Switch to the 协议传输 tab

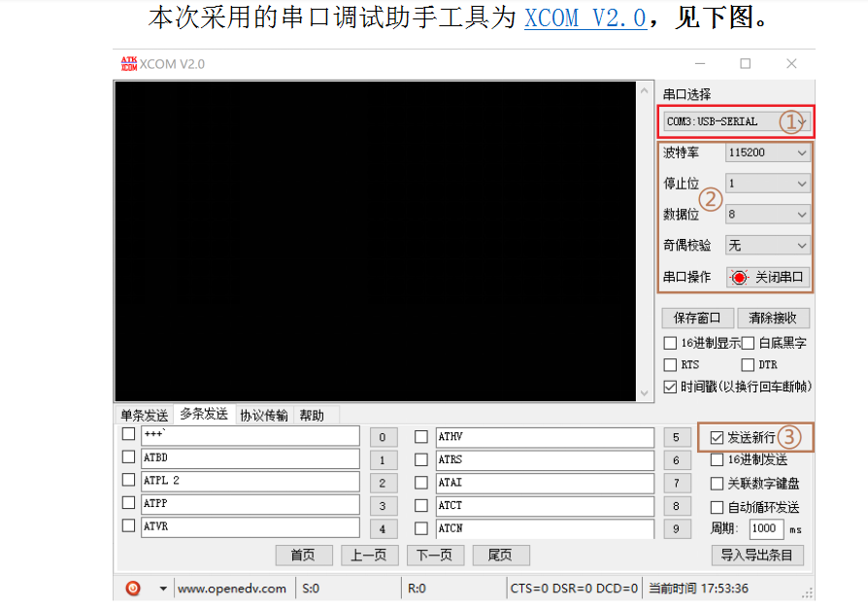[263, 416]
